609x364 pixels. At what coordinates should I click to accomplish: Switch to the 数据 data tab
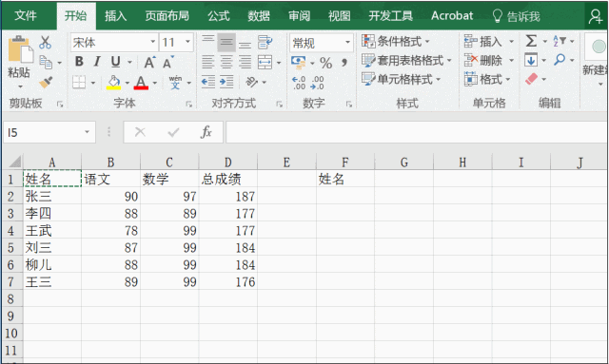coord(259,16)
